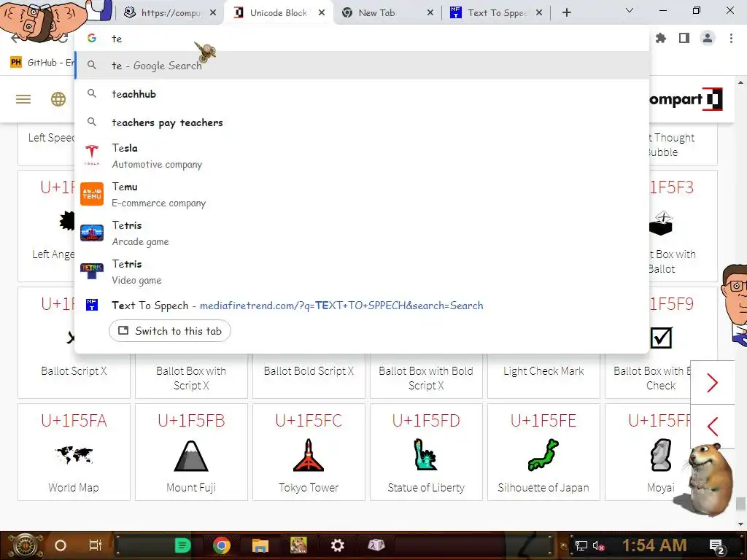Go to next block with right chevron
This screenshot has height=560, width=747.
click(712, 382)
